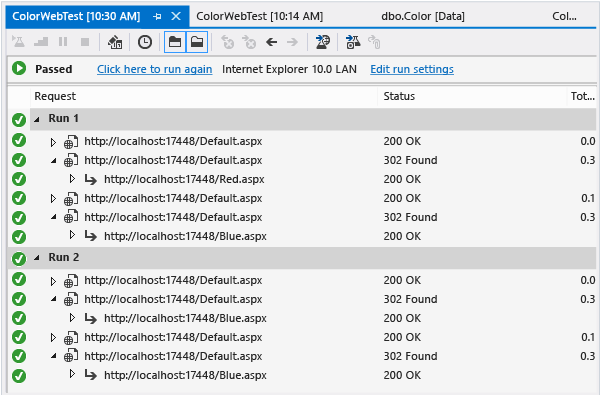Select the Blue.aspx request in Run 1
Screen dimensions: 600x395
[x=185, y=236]
